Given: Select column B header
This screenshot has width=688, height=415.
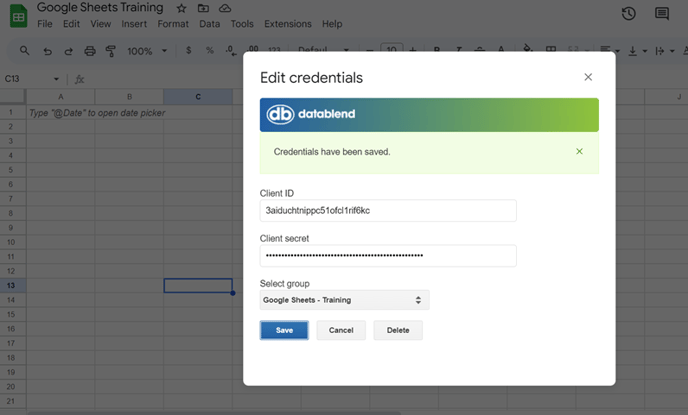Looking at the screenshot, I should click(129, 97).
